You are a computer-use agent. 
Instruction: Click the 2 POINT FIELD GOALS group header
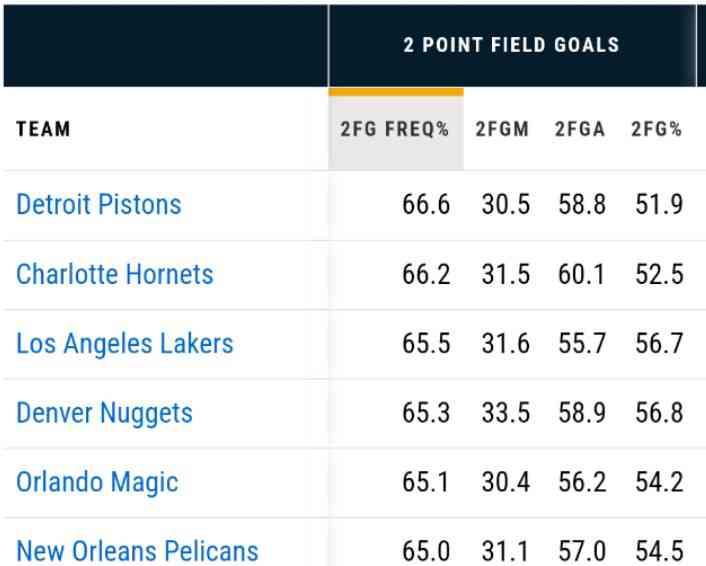[x=511, y=45]
